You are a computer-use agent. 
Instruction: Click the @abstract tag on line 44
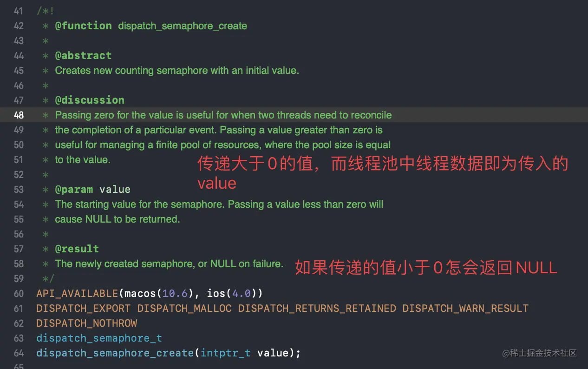point(83,55)
